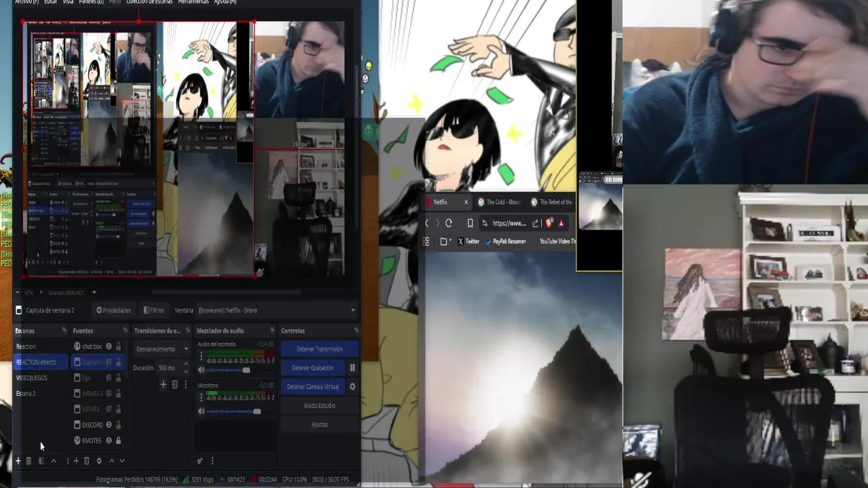Increase Duración with the up stepper arrow
This screenshot has width=868, height=488.
[186, 365]
